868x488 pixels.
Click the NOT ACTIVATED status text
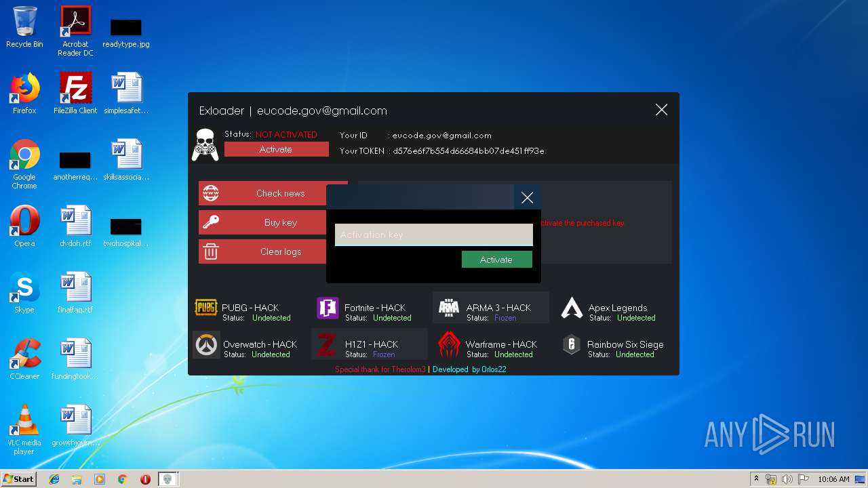[286, 134]
